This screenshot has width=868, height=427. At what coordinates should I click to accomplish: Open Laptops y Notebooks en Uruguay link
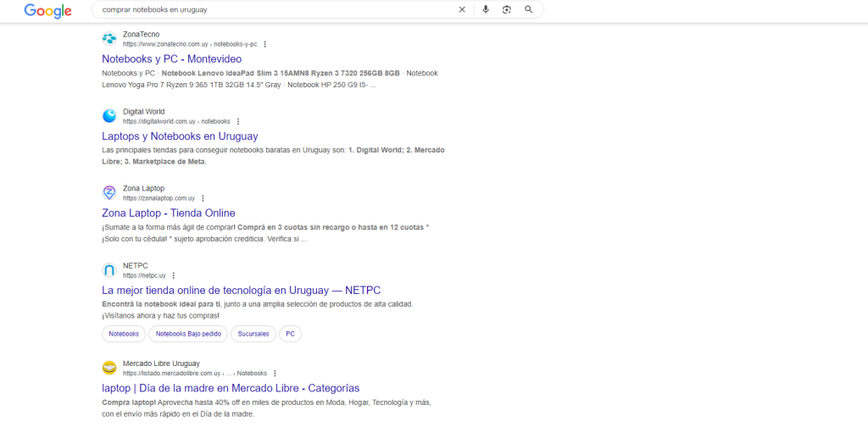coord(180,136)
